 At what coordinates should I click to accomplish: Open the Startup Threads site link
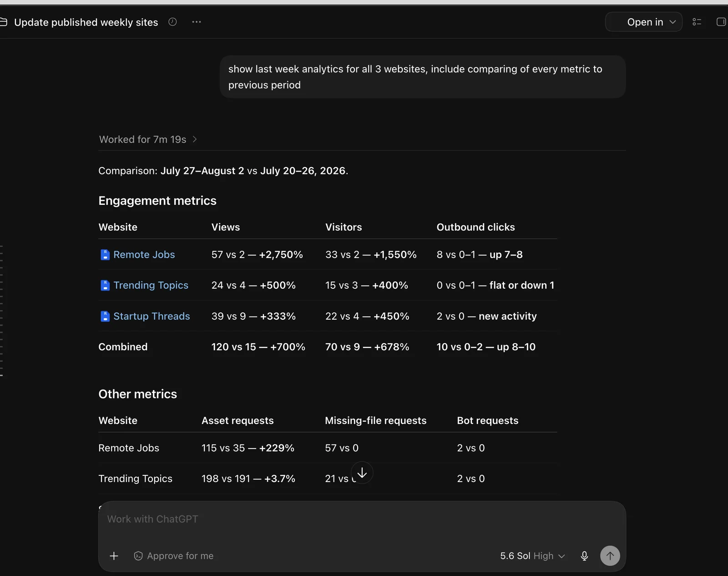click(152, 316)
